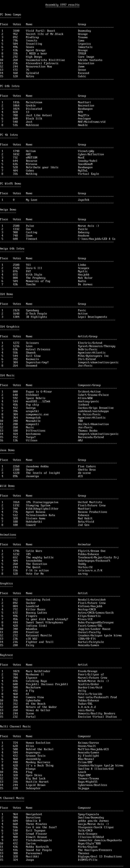
Task: Select 'Astral Princess' in C64 Graphics
Action: point(38,349)
